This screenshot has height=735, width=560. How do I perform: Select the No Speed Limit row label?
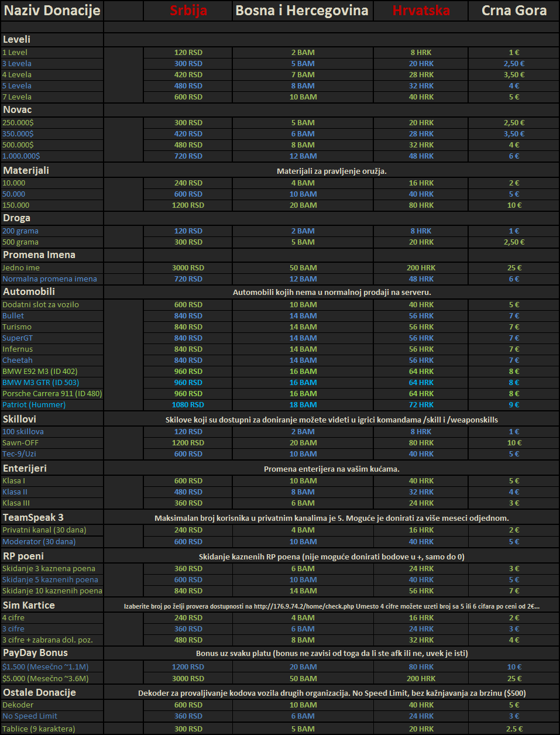(30, 716)
